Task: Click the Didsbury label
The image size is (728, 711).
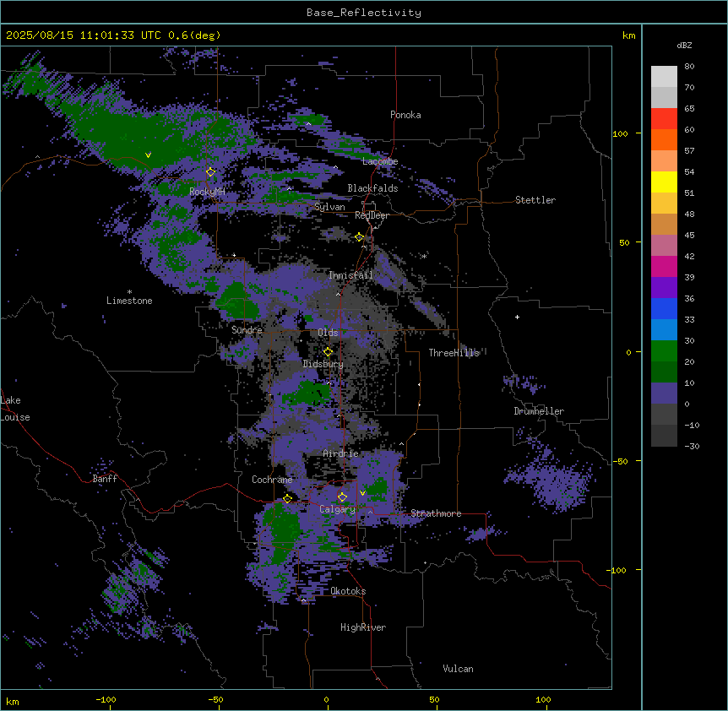Action: click(x=323, y=364)
